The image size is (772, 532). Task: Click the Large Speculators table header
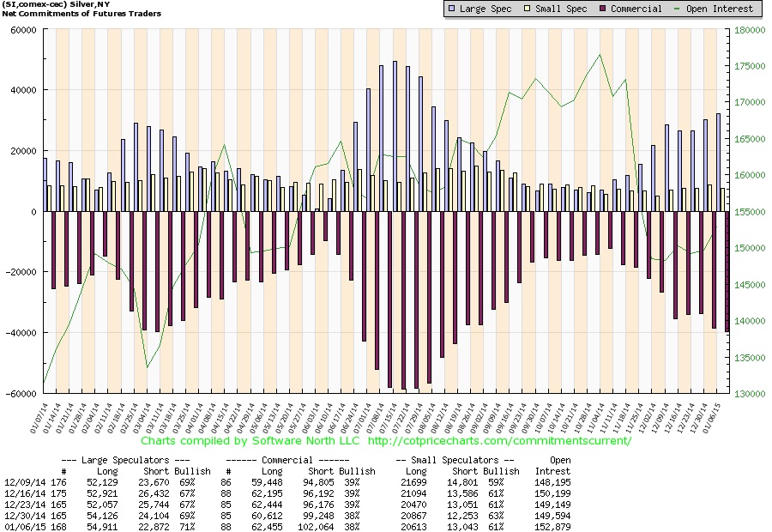point(125,460)
